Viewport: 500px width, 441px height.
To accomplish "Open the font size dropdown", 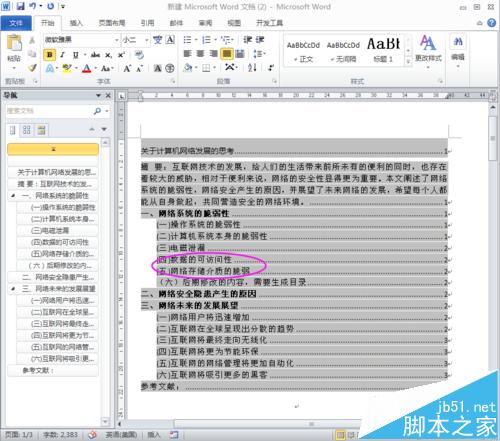I will tap(147, 40).
